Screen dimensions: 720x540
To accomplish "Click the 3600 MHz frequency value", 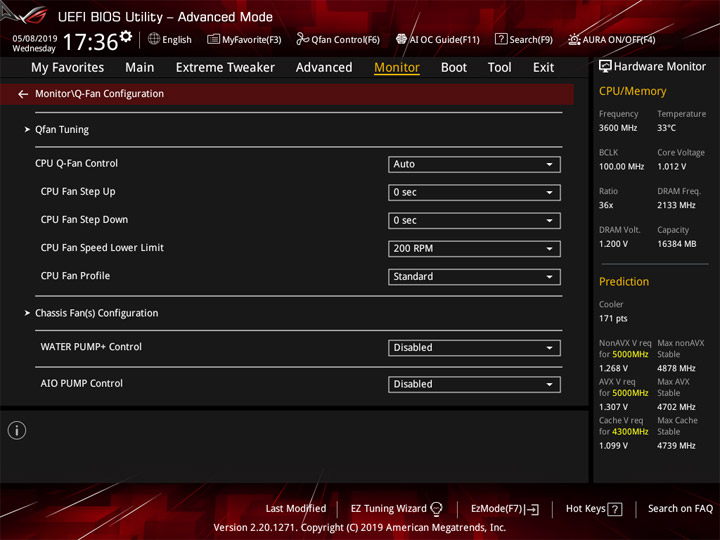I will [x=618, y=128].
